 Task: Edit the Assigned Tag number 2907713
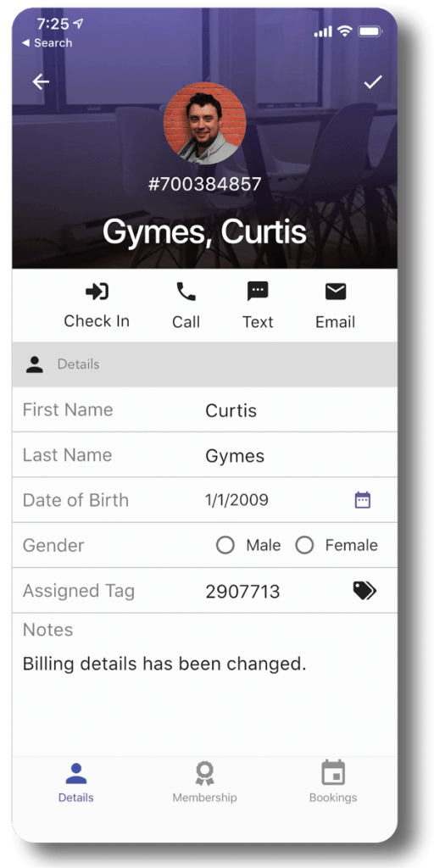pos(242,592)
